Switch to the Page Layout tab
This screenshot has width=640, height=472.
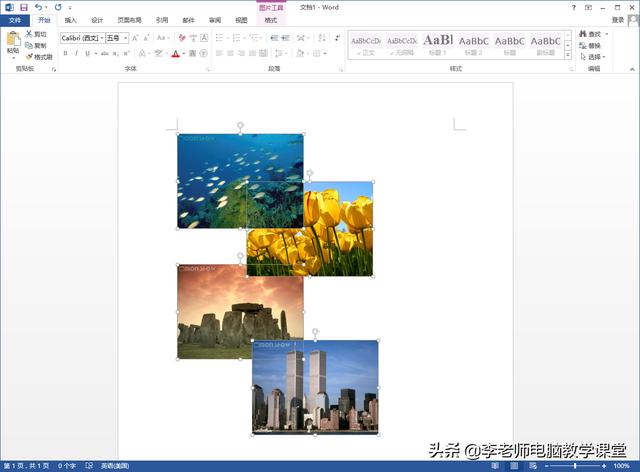tap(129, 20)
